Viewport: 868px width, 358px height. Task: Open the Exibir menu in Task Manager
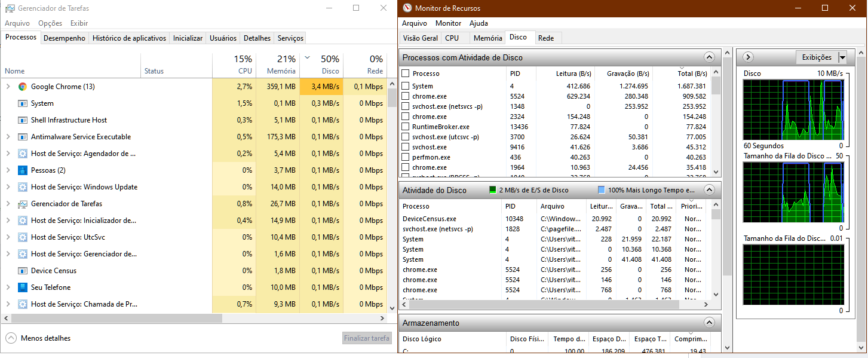pyautogui.click(x=79, y=23)
